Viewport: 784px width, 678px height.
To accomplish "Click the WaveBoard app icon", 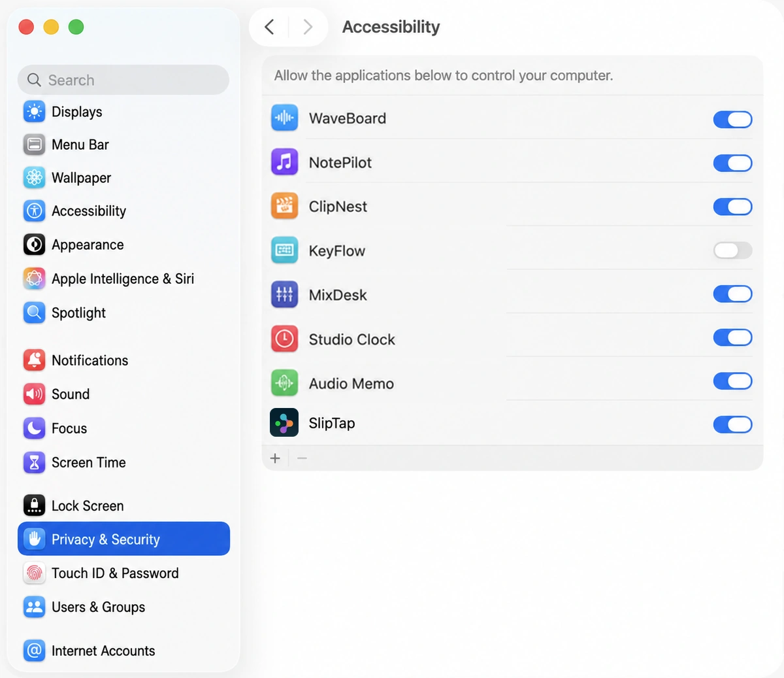I will pos(284,118).
